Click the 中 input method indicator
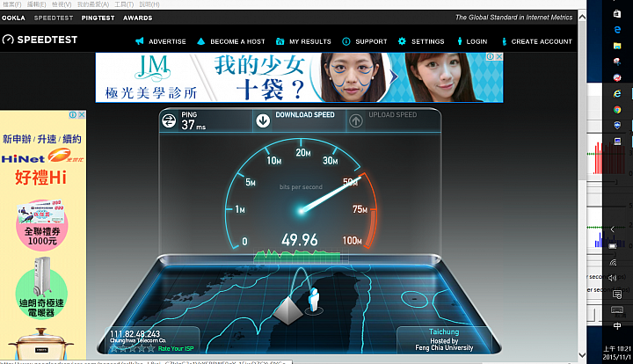Screen dimensions: 633x364 pyautogui.click(x=617, y=326)
